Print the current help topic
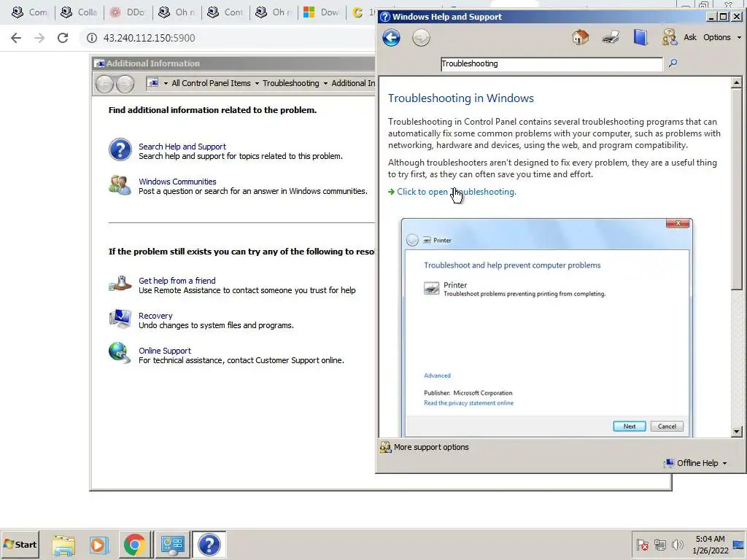The image size is (747, 560). click(611, 37)
